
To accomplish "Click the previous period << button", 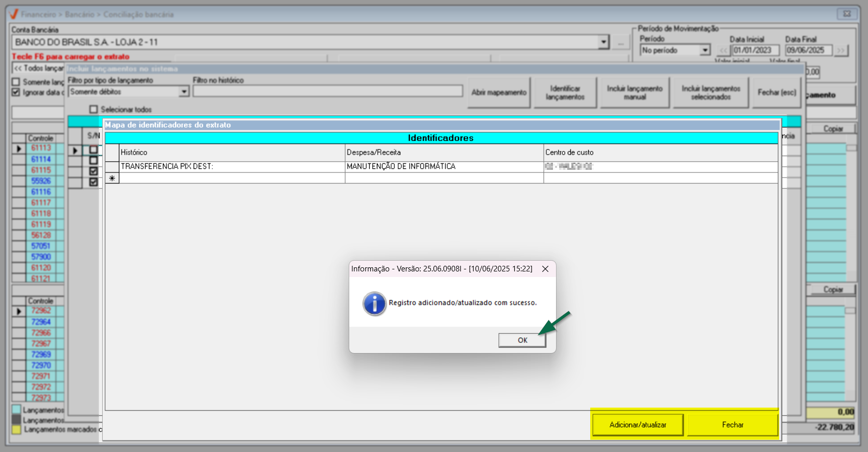I will pyautogui.click(x=724, y=50).
